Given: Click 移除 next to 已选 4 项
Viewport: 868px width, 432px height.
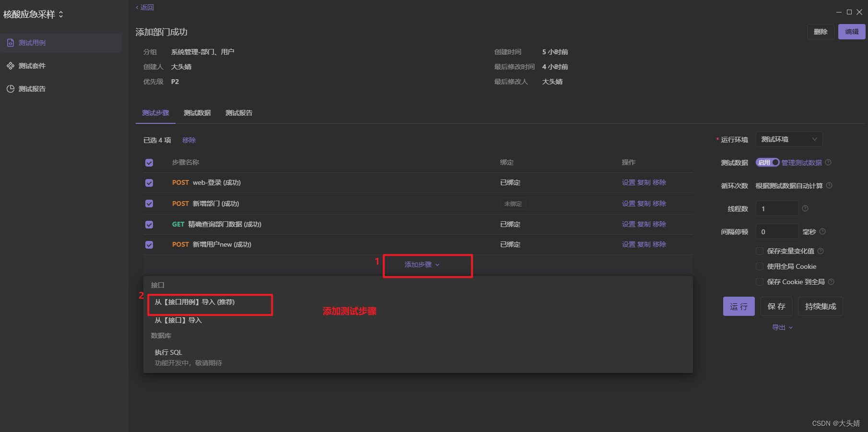Looking at the screenshot, I should 189,140.
